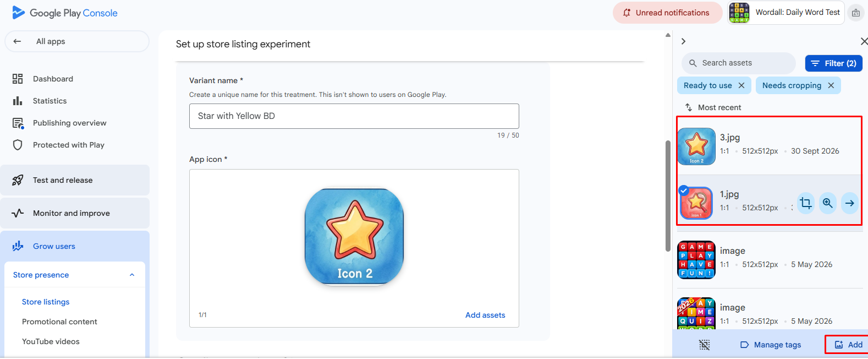Click the Statistics bar chart icon
Screen dimensions: 868x359
pos(18,101)
